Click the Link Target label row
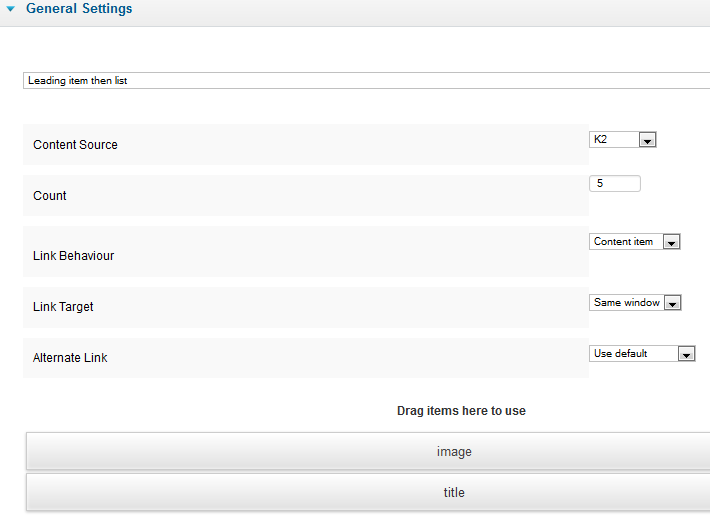 click(x=306, y=307)
